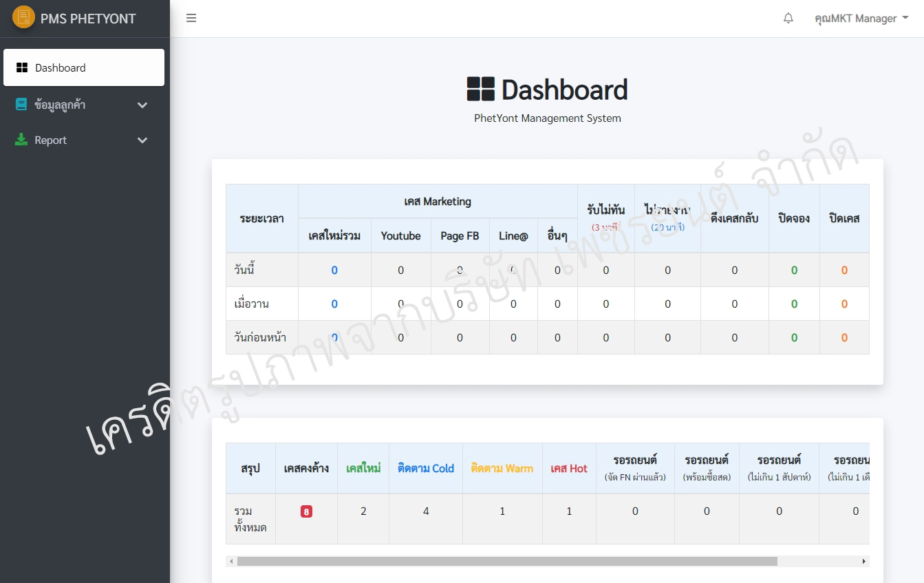924x583 pixels.
Task: Click the ติดตาม Warm column header
Action: pyautogui.click(x=502, y=468)
